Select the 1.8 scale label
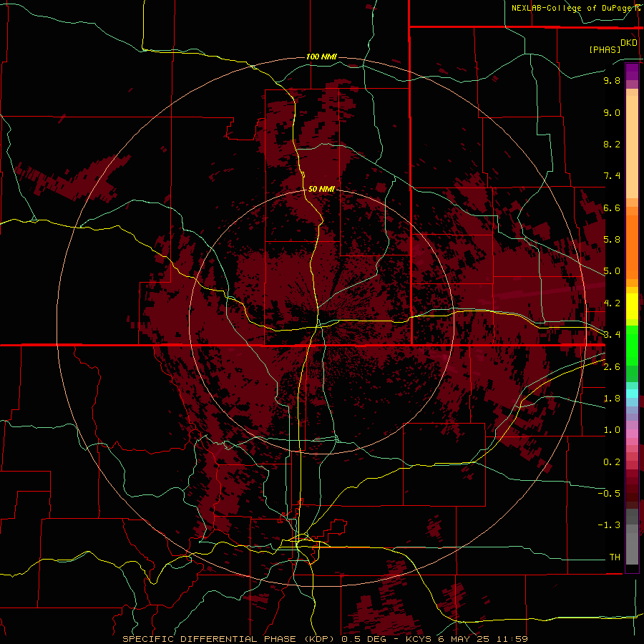Viewport: 644px width, 644px height. coord(612,399)
